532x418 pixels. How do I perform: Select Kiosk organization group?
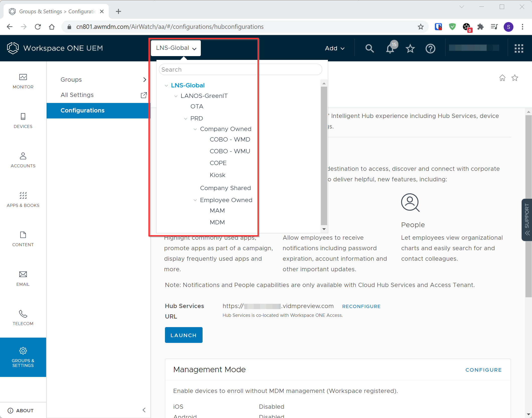pyautogui.click(x=217, y=175)
